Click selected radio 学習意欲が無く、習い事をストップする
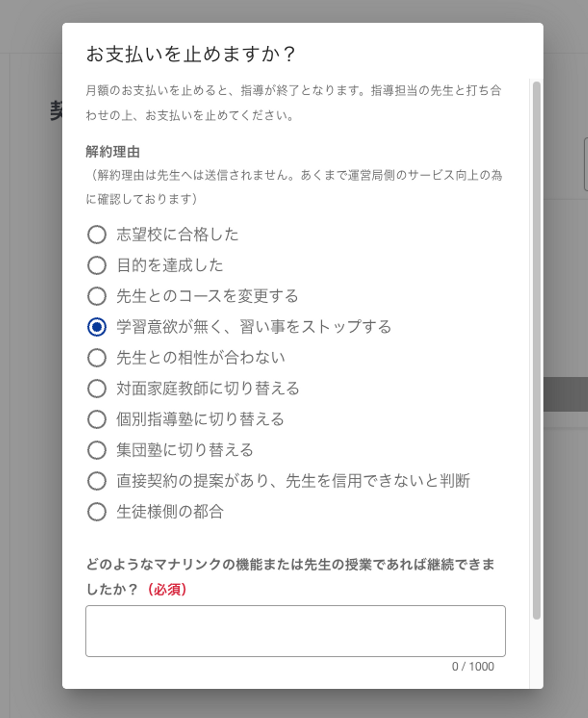This screenshot has width=588, height=718. click(97, 327)
